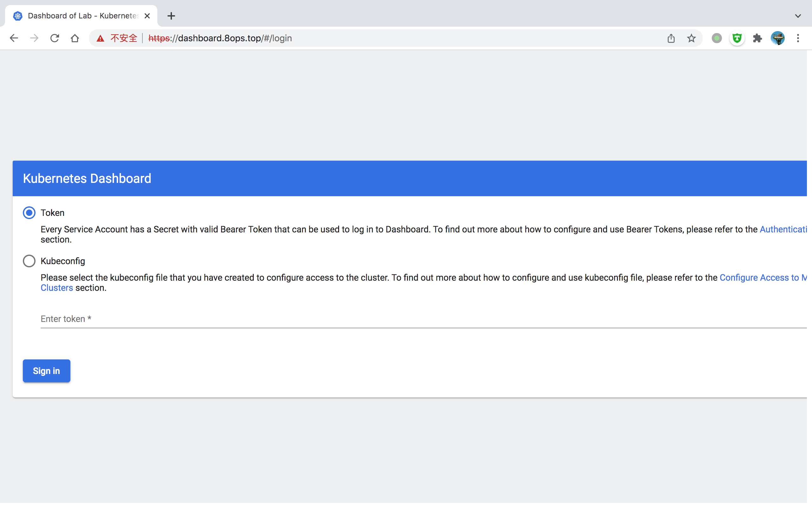812x508 pixels.
Task: Open a new browser tab
Action: click(171, 16)
